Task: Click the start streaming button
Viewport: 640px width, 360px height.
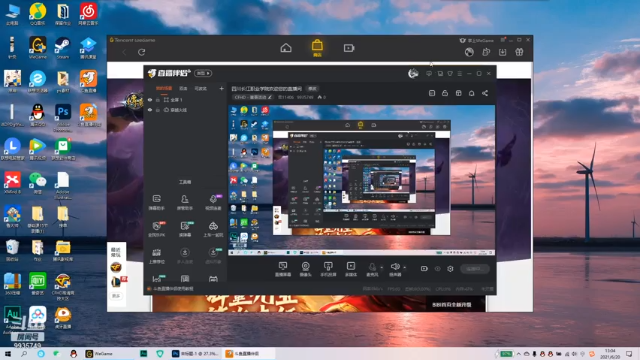Action: point(475,269)
